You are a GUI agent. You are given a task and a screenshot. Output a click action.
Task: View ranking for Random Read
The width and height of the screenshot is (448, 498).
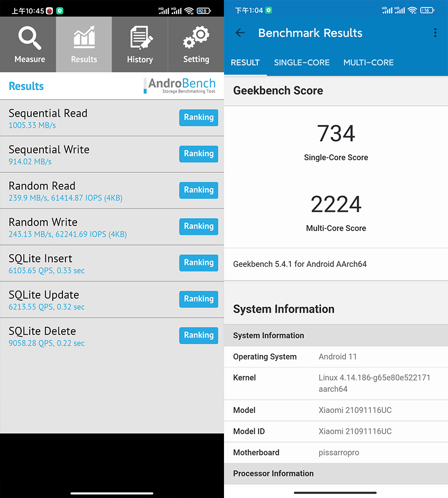click(198, 190)
